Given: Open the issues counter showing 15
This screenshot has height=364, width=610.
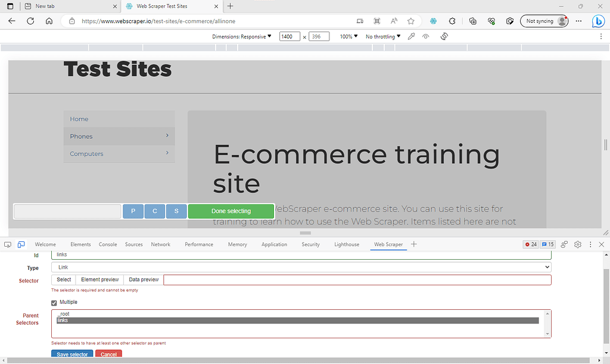Looking at the screenshot, I should (x=547, y=244).
